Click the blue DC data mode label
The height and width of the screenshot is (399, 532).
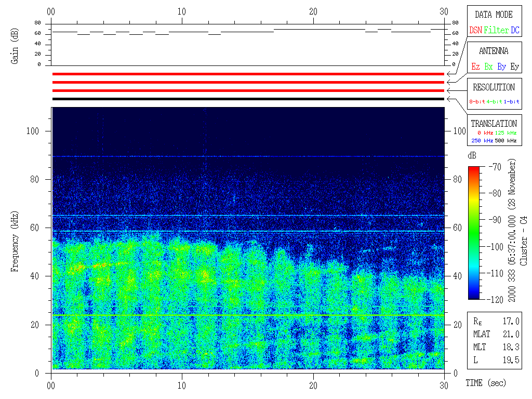point(515,31)
